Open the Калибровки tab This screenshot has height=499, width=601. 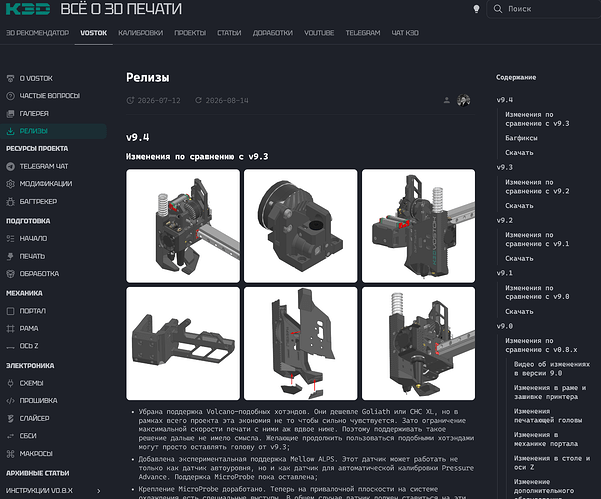pyautogui.click(x=141, y=33)
